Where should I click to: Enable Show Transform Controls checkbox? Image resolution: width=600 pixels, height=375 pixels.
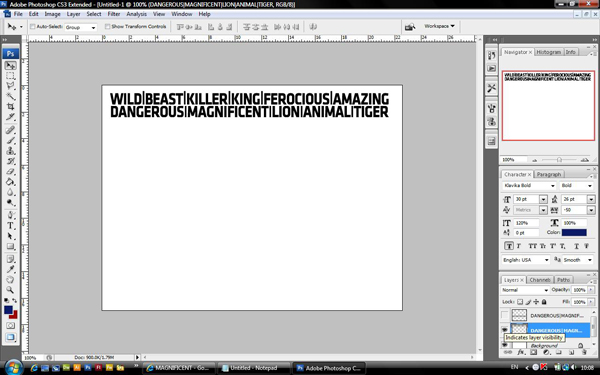click(x=108, y=26)
